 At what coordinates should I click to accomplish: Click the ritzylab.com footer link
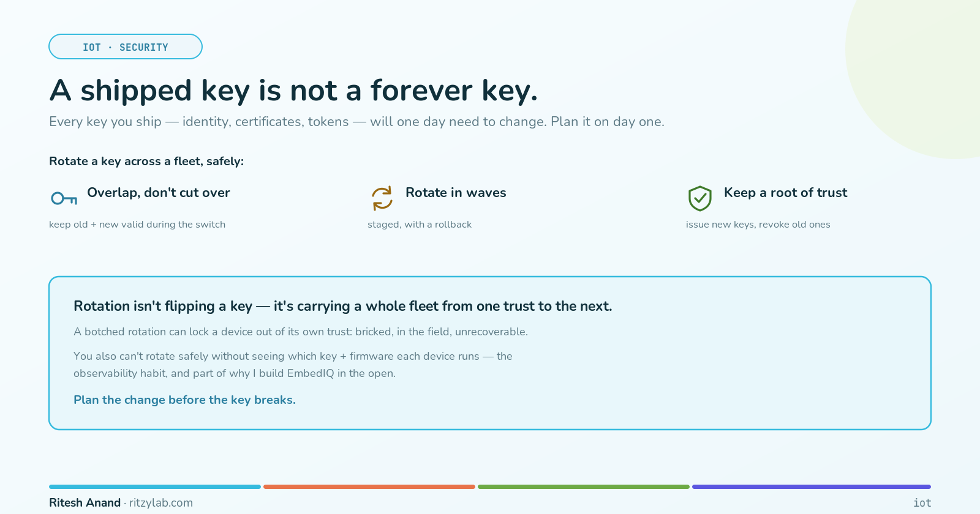tap(161, 502)
